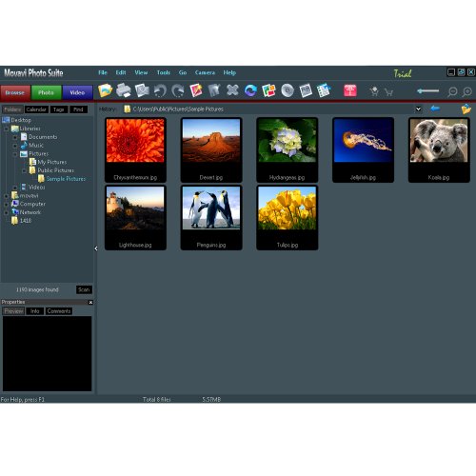Collapse the Pictures tree node
Screen dimensions: 476x476
coord(15,154)
